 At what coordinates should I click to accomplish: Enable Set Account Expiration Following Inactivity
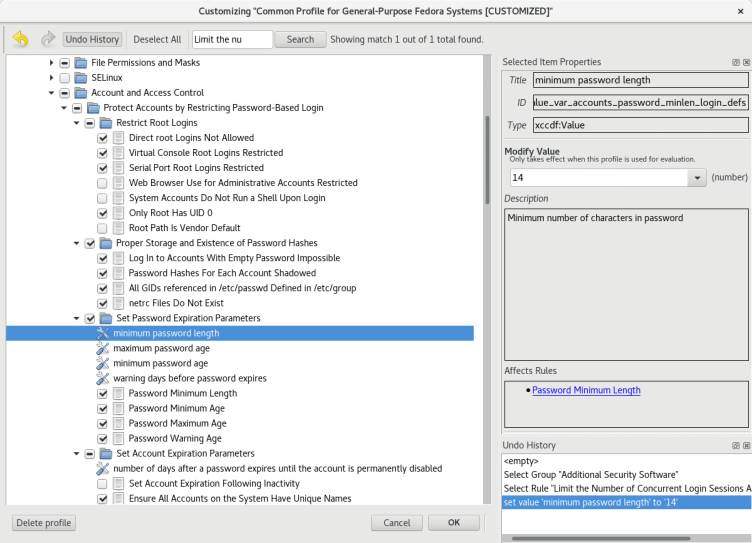(x=102, y=484)
